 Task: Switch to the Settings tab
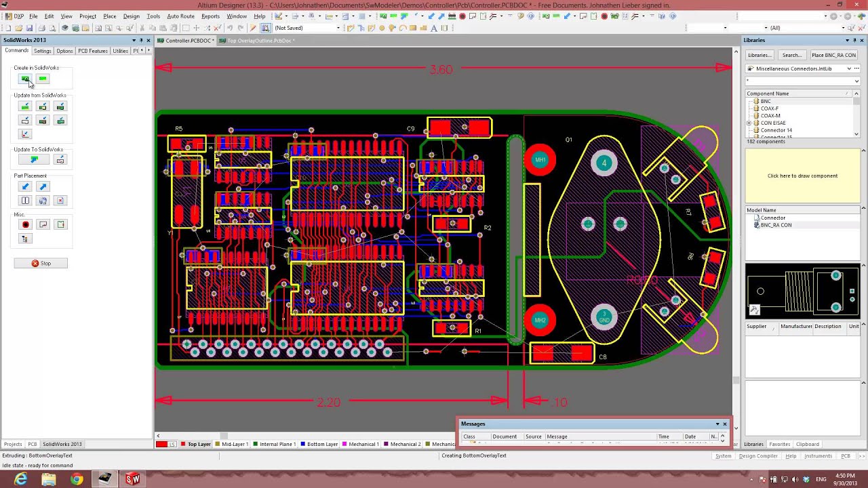(x=42, y=51)
